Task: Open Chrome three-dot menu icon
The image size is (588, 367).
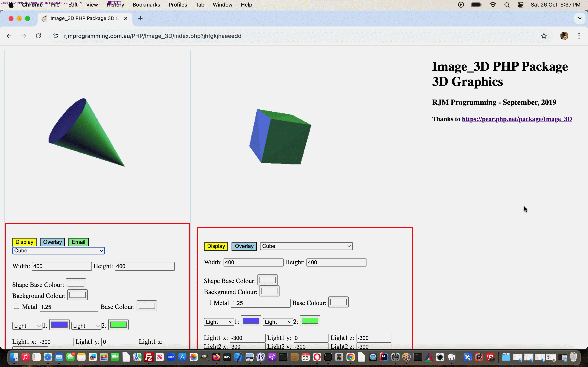Action: pyautogui.click(x=579, y=36)
